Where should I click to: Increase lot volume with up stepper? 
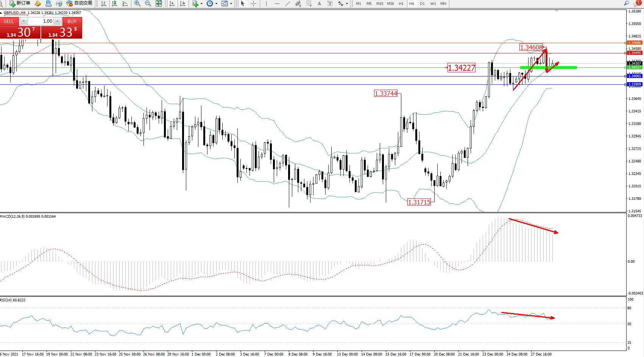click(x=57, y=21)
